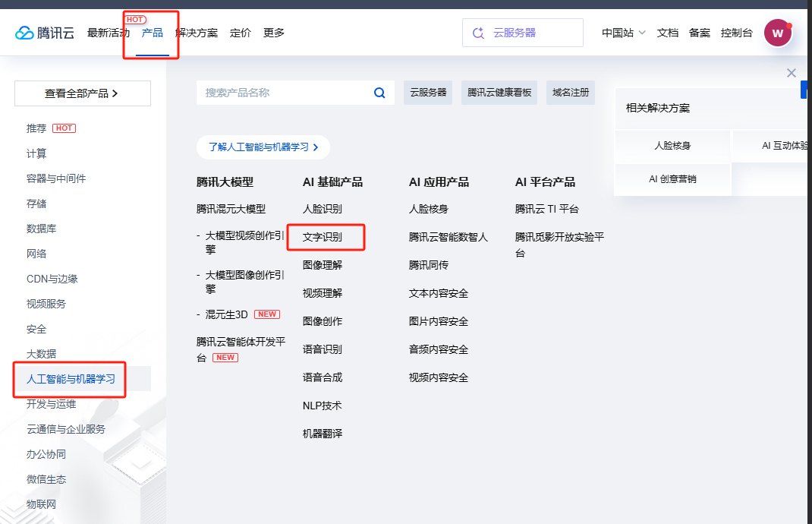Open 腾讯云 TI 平台 product
The image size is (812, 524).
(547, 209)
